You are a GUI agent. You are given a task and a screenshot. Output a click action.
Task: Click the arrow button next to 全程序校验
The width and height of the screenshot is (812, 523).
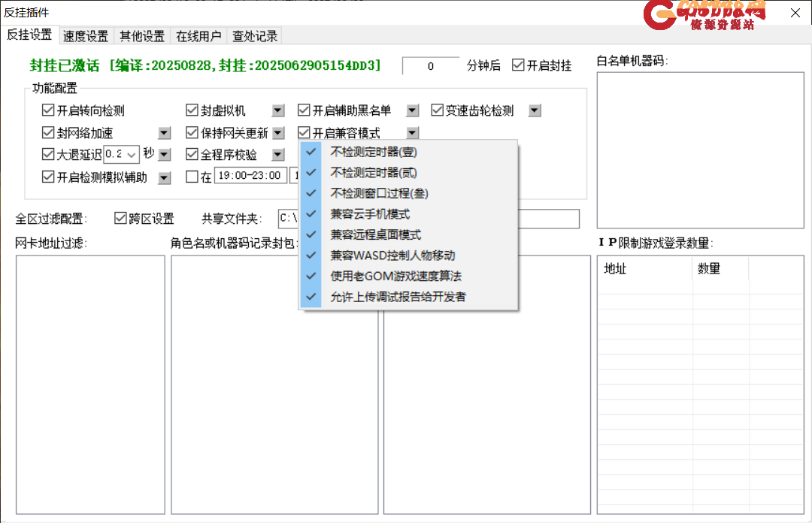278,155
